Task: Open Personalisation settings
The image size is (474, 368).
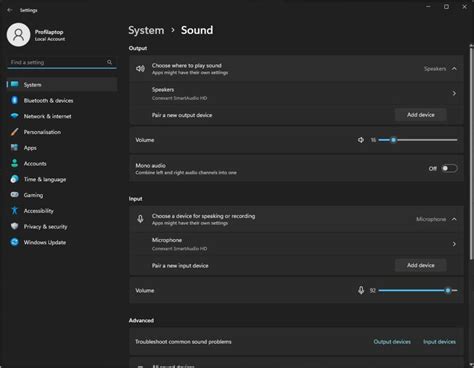Action: pos(62,132)
